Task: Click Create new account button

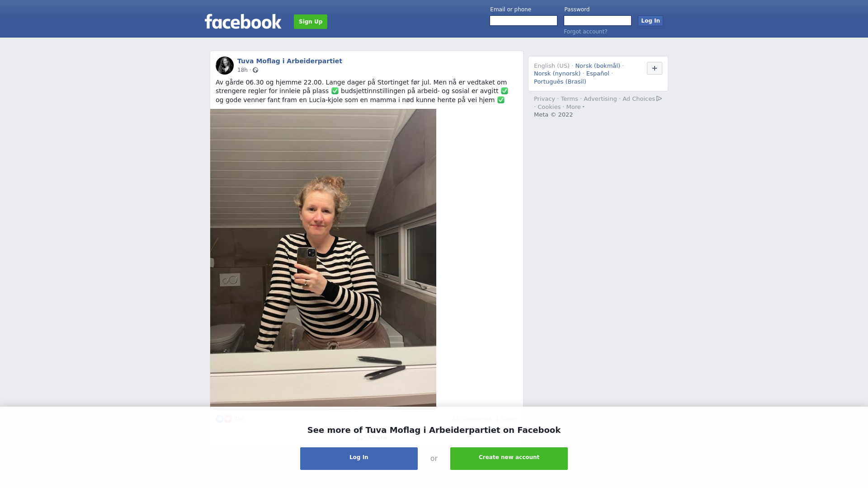Action: [x=509, y=459]
